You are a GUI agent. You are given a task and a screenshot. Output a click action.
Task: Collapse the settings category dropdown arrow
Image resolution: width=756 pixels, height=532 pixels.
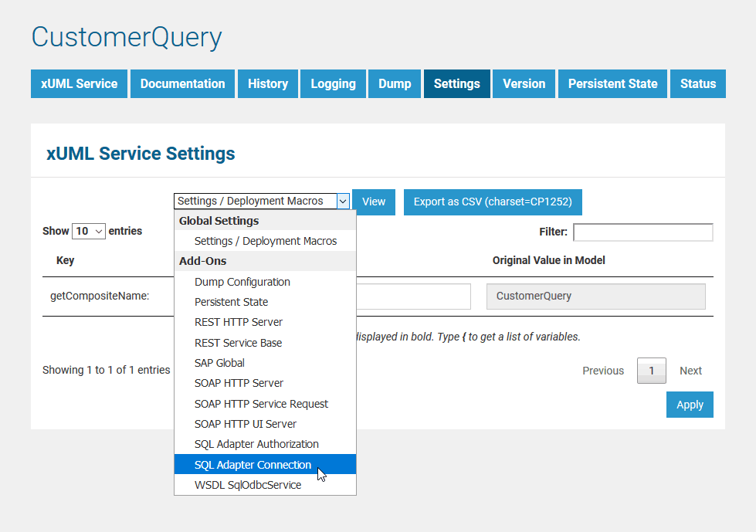(x=343, y=202)
